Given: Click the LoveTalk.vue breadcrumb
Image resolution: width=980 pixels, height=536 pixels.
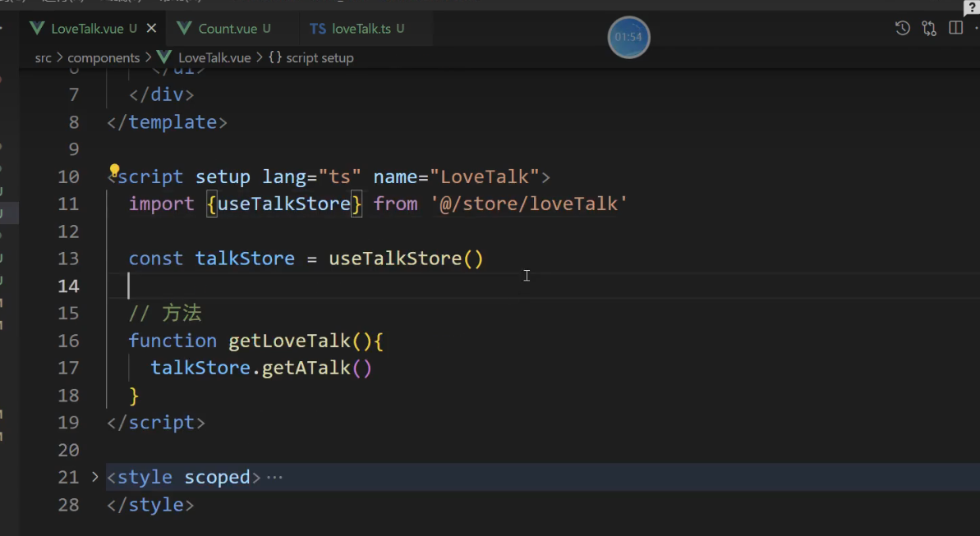Looking at the screenshot, I should click(x=214, y=58).
